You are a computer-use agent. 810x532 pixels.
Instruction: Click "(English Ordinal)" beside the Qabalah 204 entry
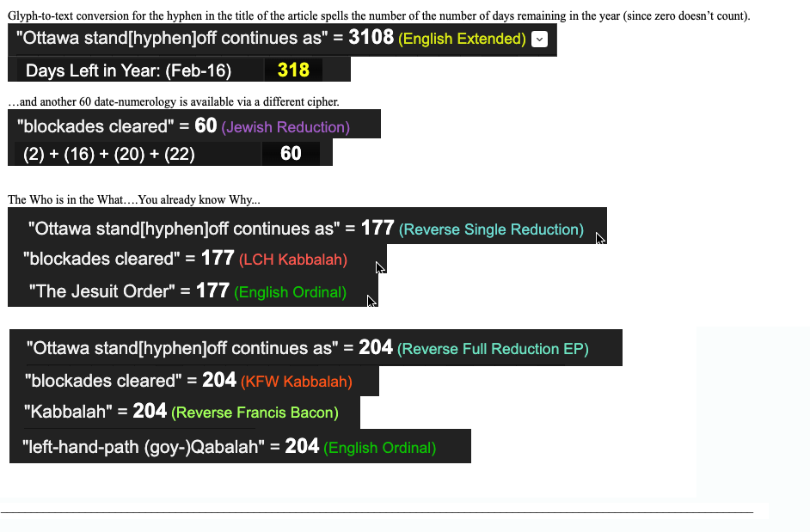(x=379, y=448)
